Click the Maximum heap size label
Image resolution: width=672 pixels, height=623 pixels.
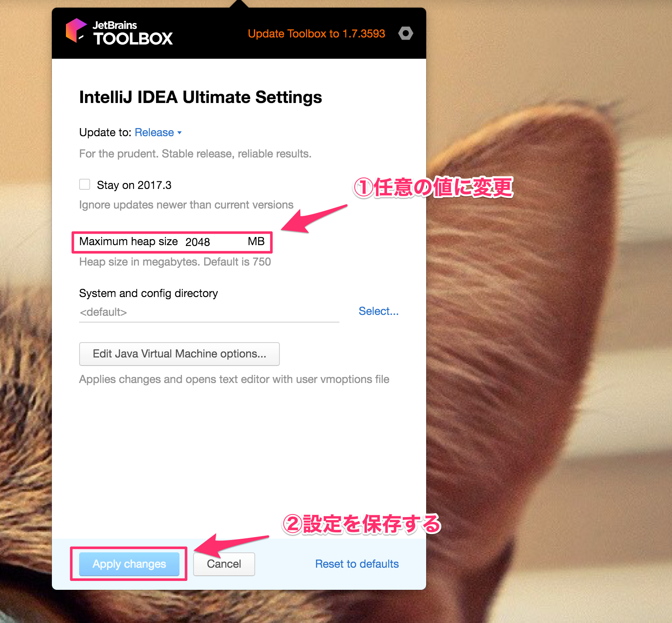[x=128, y=241]
